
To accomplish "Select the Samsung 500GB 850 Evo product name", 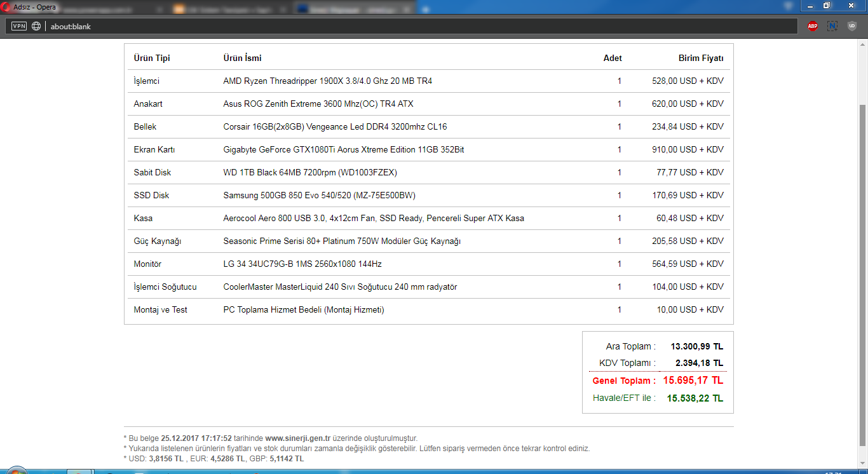I will pos(320,195).
